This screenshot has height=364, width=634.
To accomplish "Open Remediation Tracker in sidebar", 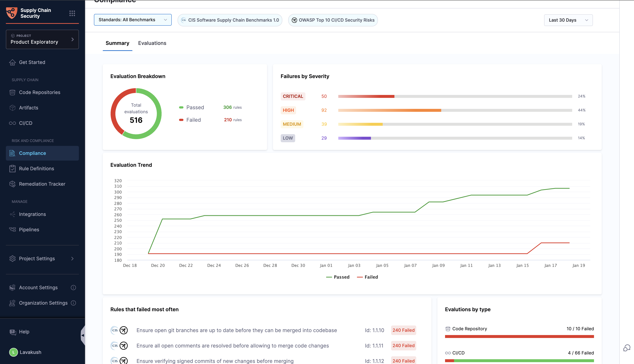I will (x=42, y=184).
